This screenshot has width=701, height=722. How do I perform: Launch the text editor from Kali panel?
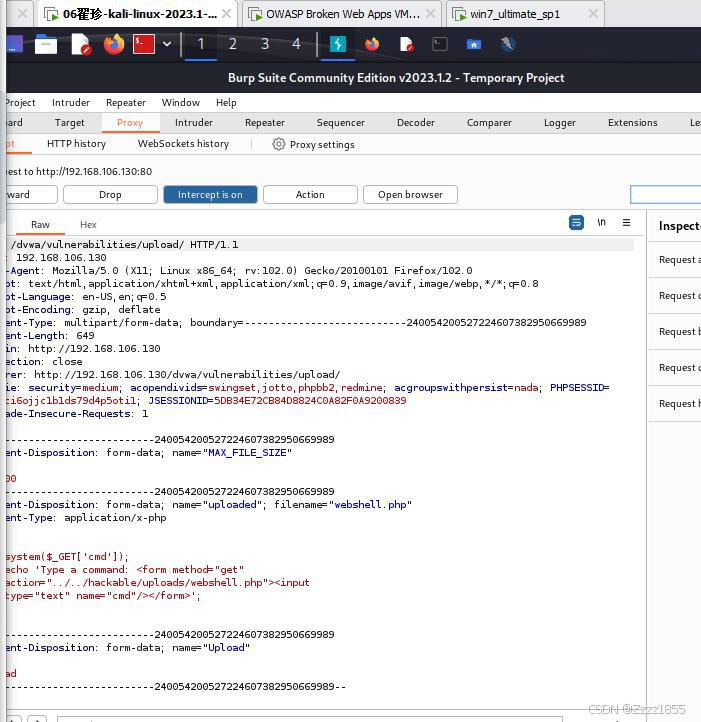[81, 45]
